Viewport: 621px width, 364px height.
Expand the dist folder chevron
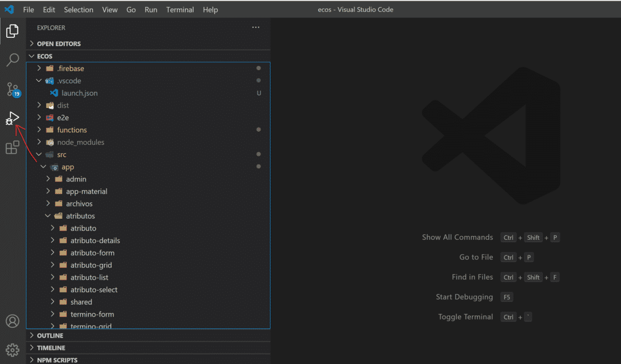pos(39,105)
